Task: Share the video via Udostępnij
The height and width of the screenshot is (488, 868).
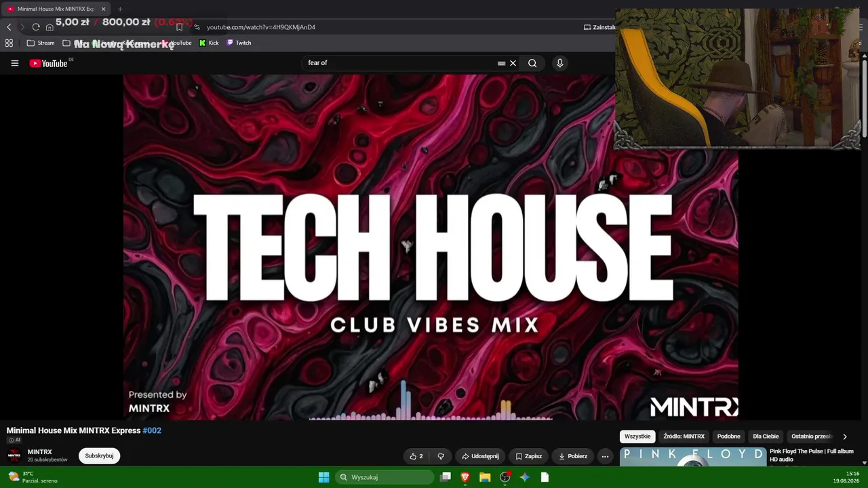Action: tap(480, 456)
